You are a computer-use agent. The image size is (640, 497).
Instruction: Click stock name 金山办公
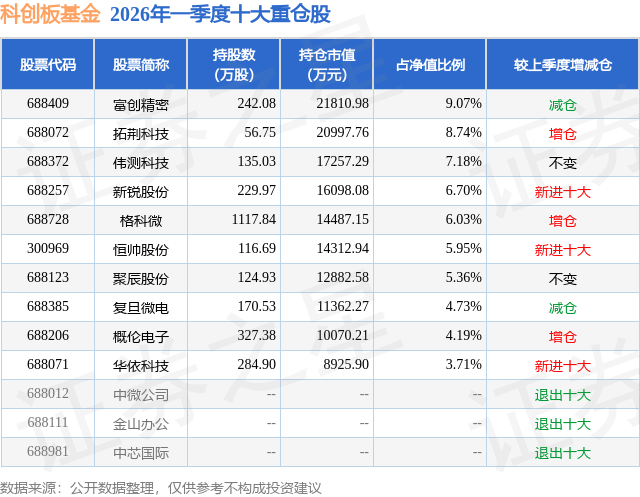tap(141, 424)
